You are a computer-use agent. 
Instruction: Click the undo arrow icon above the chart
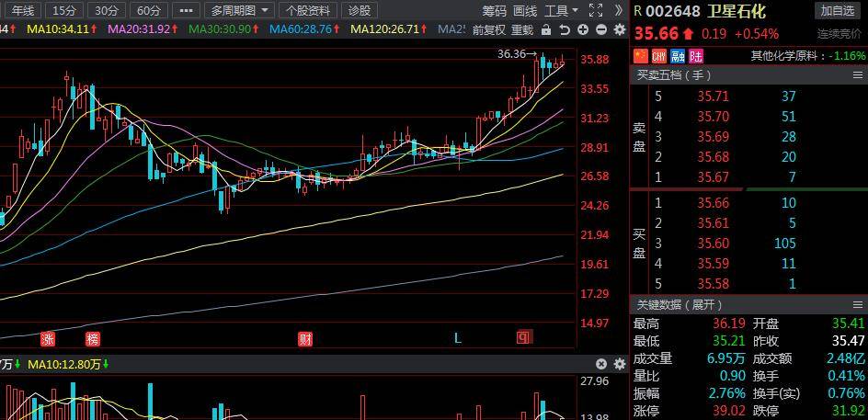[563, 29]
